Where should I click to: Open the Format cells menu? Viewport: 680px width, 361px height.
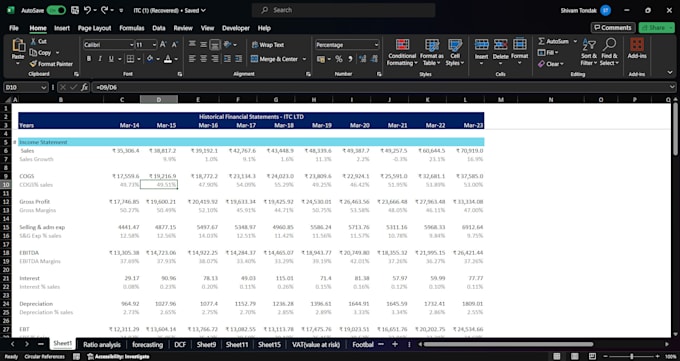click(520, 52)
